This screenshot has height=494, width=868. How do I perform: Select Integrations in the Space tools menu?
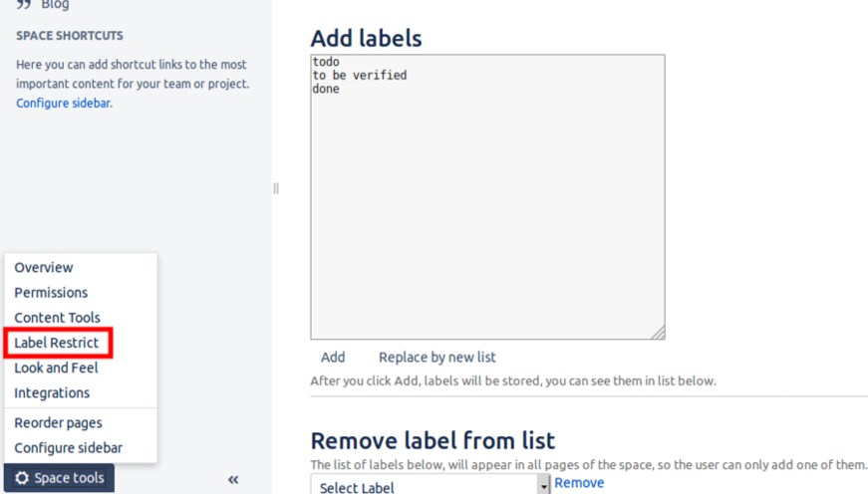coord(52,392)
